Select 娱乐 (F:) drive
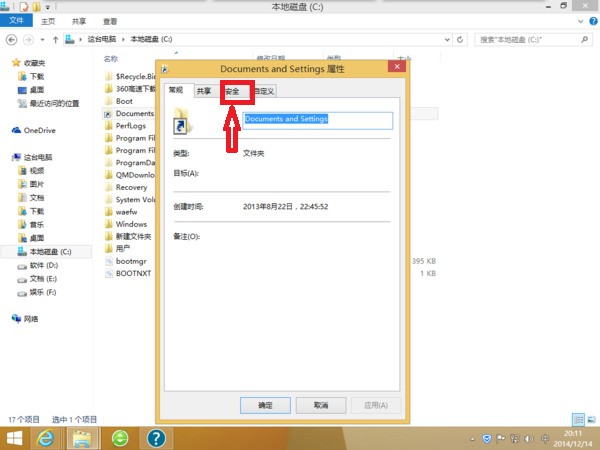 pyautogui.click(x=37, y=292)
